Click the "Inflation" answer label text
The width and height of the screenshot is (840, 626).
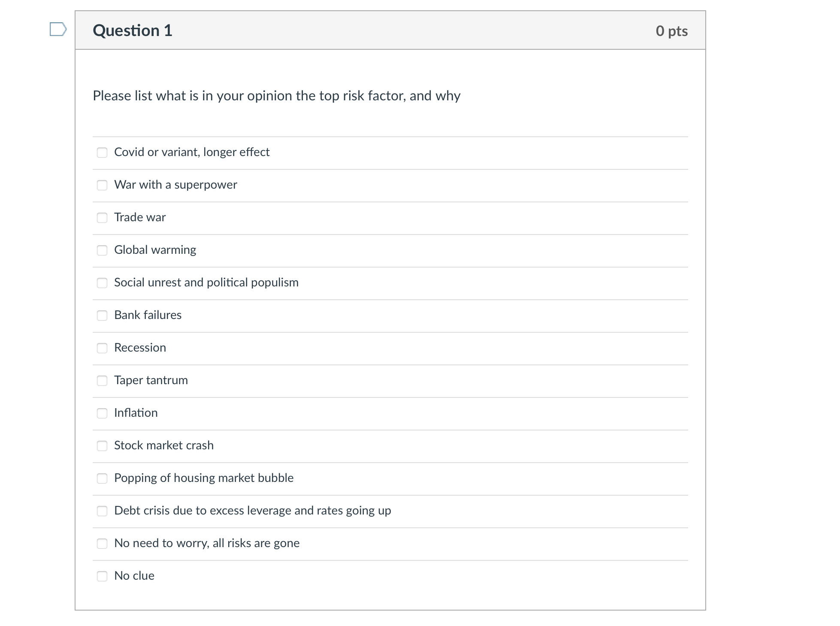click(136, 412)
